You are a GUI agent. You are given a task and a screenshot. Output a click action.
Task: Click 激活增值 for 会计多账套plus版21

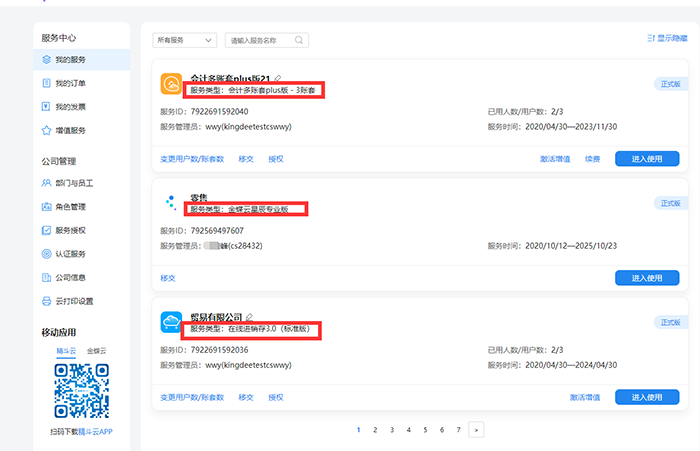click(x=555, y=159)
